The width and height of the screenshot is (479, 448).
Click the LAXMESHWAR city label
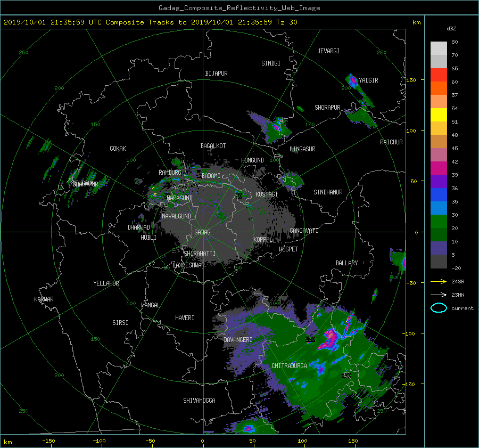point(188,265)
